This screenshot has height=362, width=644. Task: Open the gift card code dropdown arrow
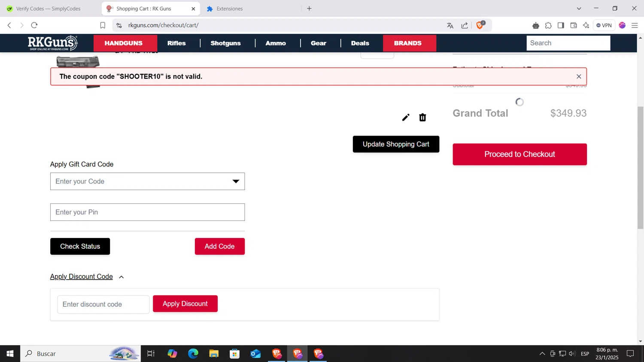[x=236, y=181]
